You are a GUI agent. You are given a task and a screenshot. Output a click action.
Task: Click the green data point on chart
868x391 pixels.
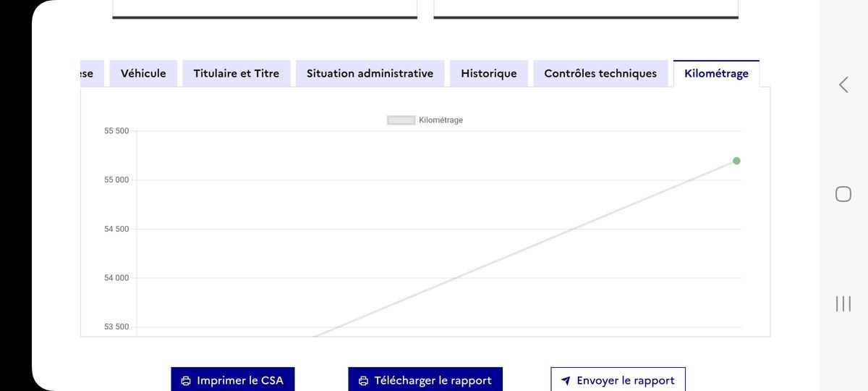(736, 161)
